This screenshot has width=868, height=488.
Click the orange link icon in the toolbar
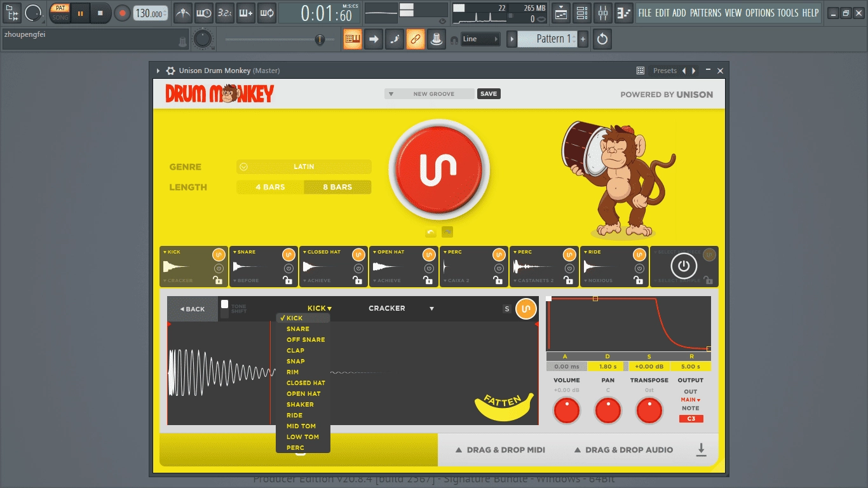[x=416, y=39]
